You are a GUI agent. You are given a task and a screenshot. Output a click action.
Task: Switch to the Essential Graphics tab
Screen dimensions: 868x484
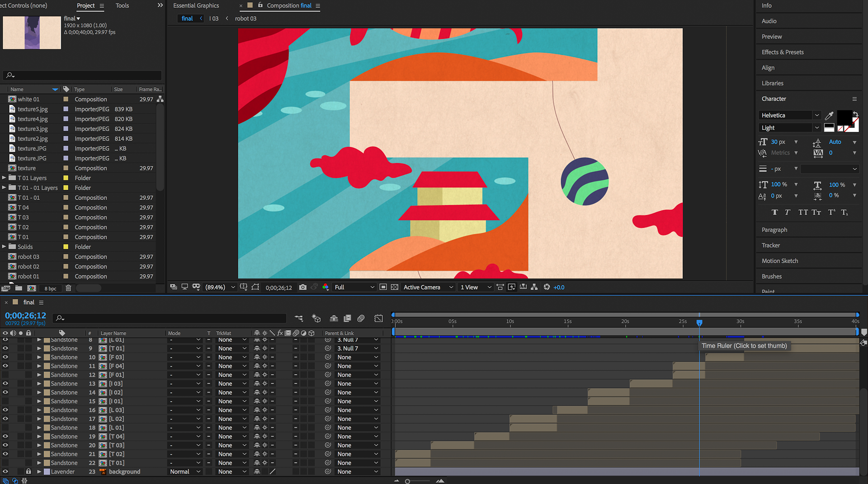pyautogui.click(x=196, y=5)
